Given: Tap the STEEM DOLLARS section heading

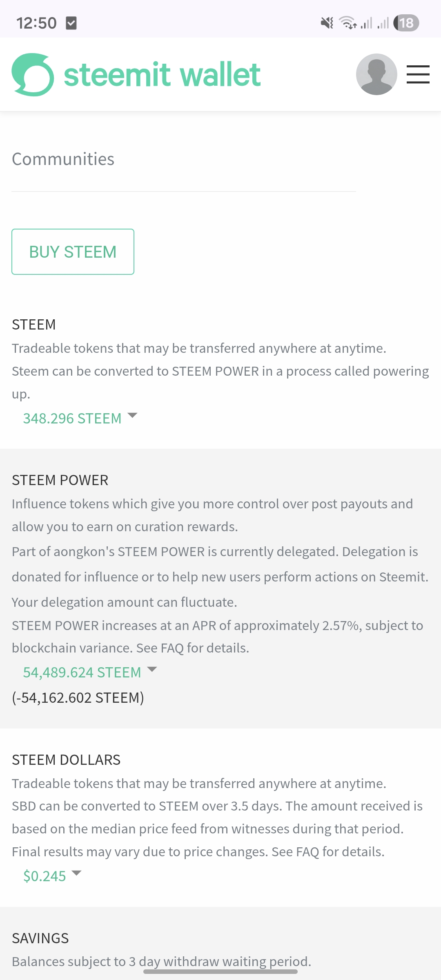Looking at the screenshot, I should pyautogui.click(x=66, y=760).
